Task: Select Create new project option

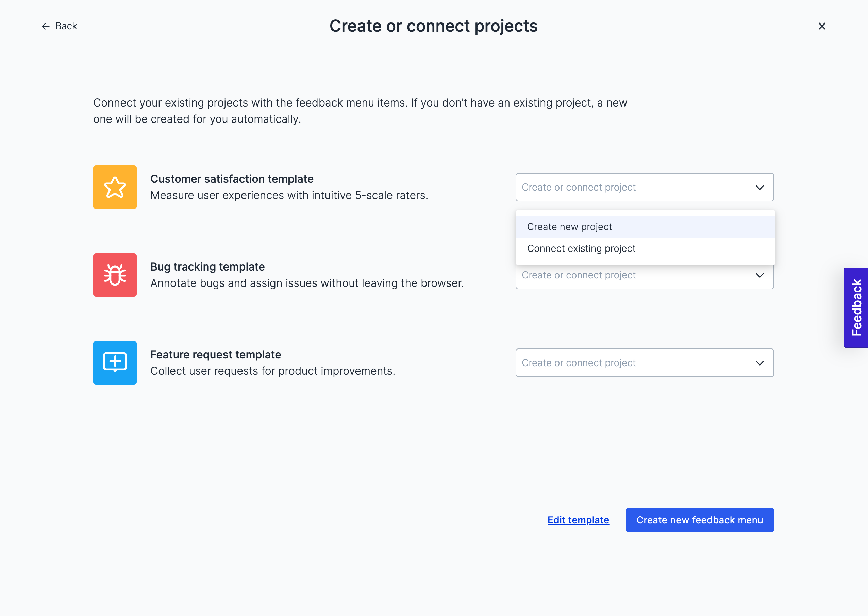Action: click(x=569, y=227)
